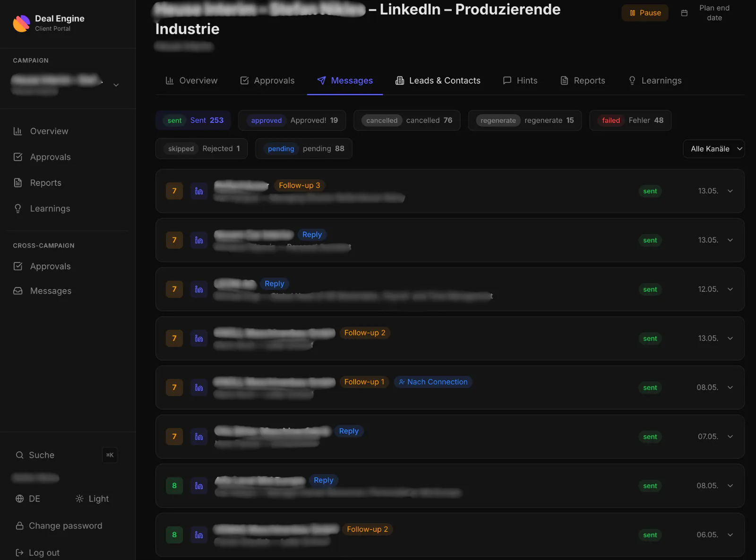
Task: Expand the 12.05. Reply message row
Action: pyautogui.click(x=730, y=289)
